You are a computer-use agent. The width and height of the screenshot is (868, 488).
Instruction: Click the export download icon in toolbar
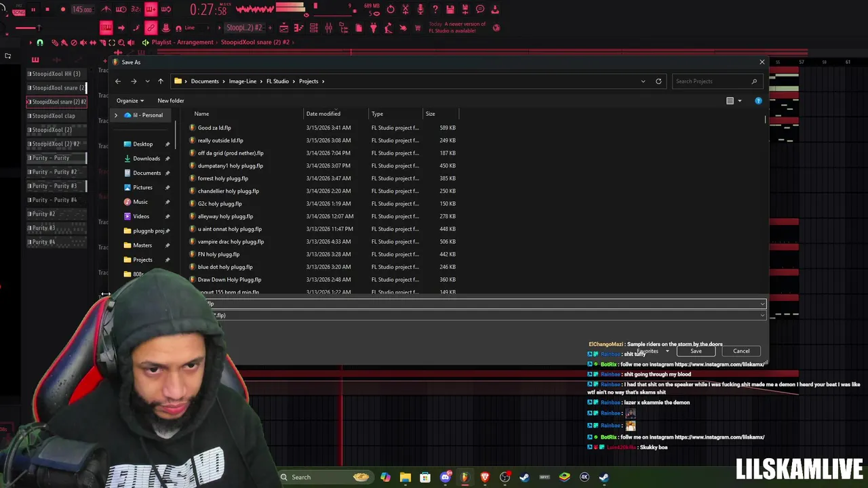(x=495, y=9)
